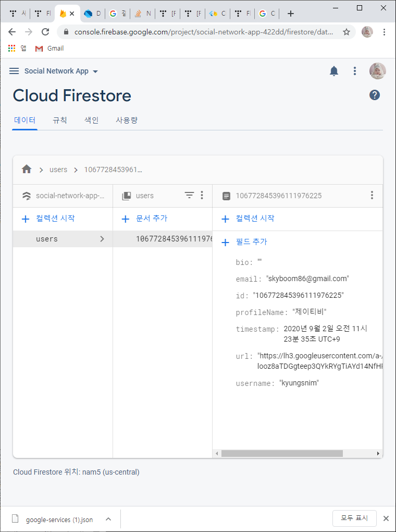Switch to the Dart browser tab

(x=93, y=14)
